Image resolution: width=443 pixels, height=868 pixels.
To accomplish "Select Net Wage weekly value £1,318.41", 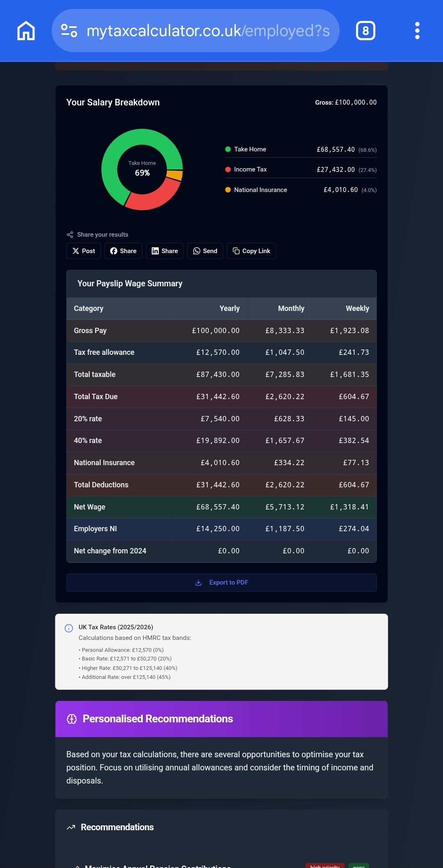I will coord(349,507).
